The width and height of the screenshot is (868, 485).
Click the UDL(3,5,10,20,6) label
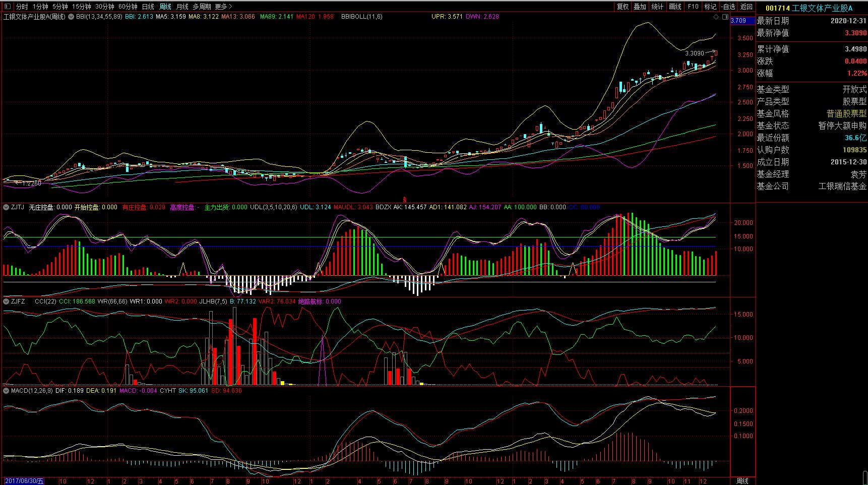point(274,207)
